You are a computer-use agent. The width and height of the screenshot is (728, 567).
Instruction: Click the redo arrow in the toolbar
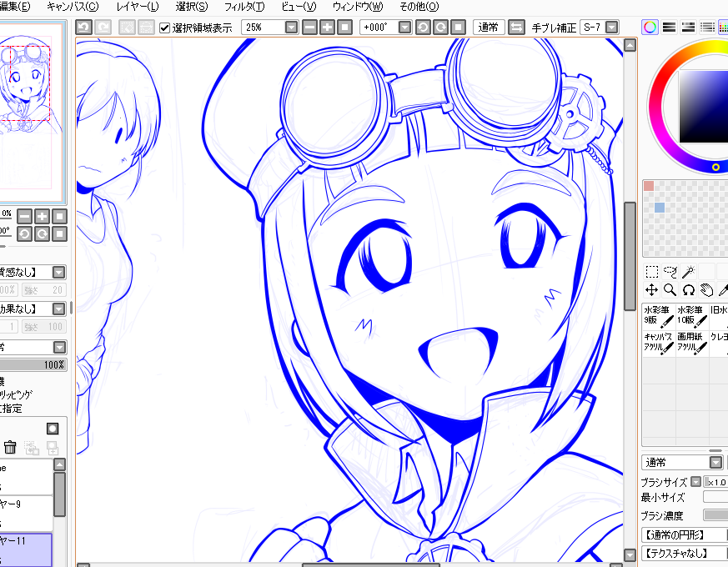pos(103,28)
